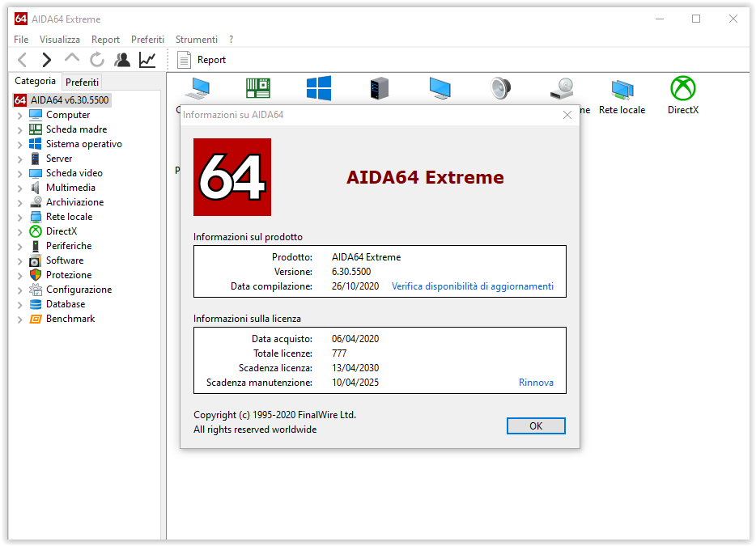Expand the Sistema operativo node chevron
Image resolution: width=756 pixels, height=546 pixels.
tap(19, 145)
